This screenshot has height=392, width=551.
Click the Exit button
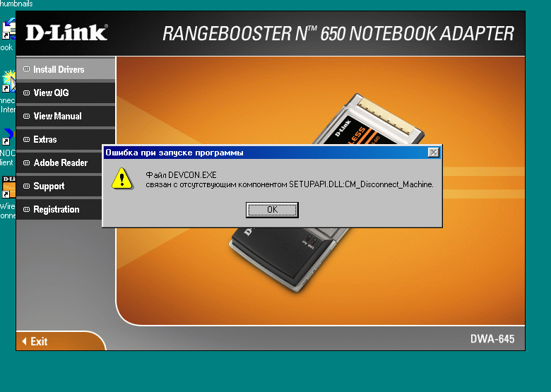point(61,341)
